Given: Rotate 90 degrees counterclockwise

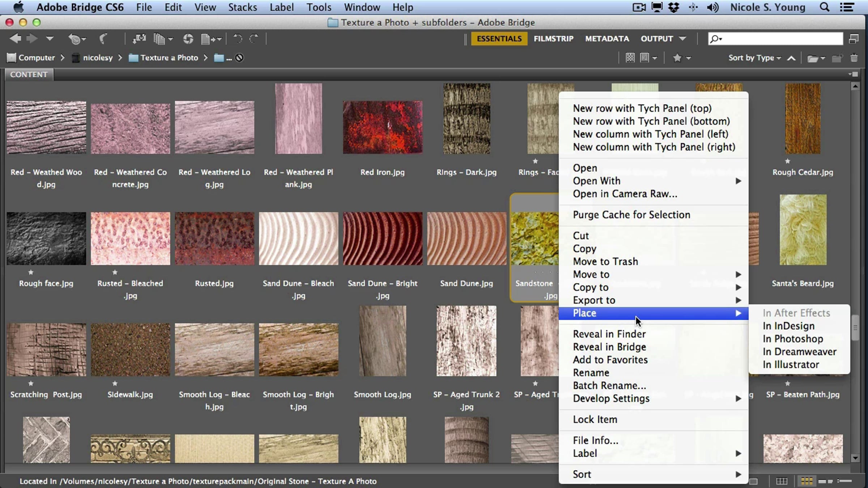Looking at the screenshot, I should point(238,39).
